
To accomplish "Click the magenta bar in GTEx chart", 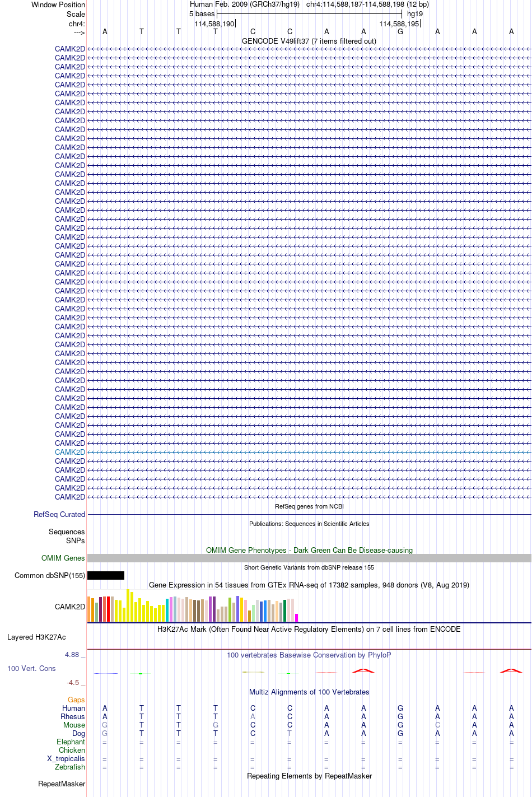I will pyautogui.click(x=297, y=618).
